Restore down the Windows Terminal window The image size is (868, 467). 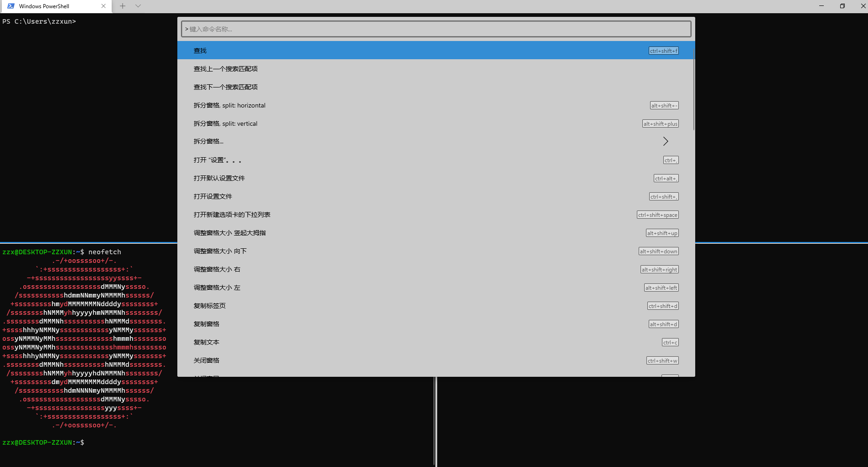[842, 6]
